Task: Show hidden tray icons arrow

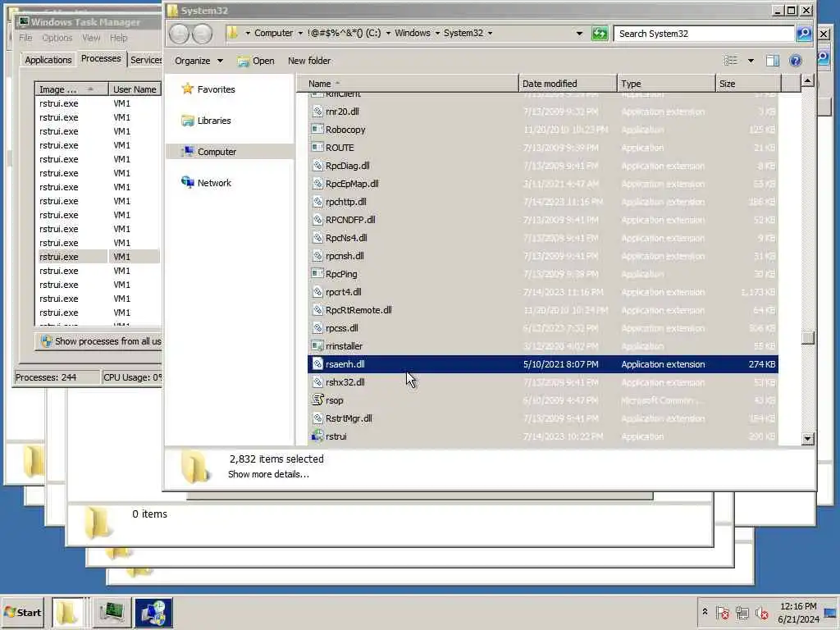Action: [x=705, y=611]
